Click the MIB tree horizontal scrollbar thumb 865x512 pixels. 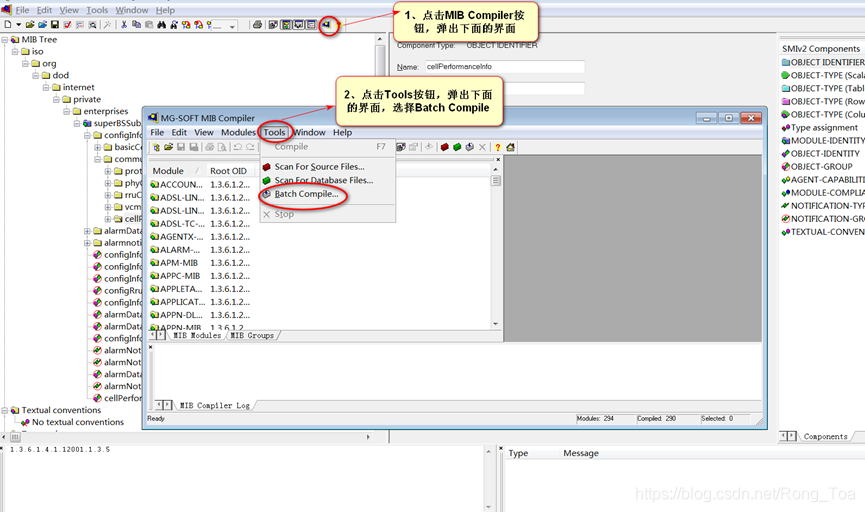15,437
